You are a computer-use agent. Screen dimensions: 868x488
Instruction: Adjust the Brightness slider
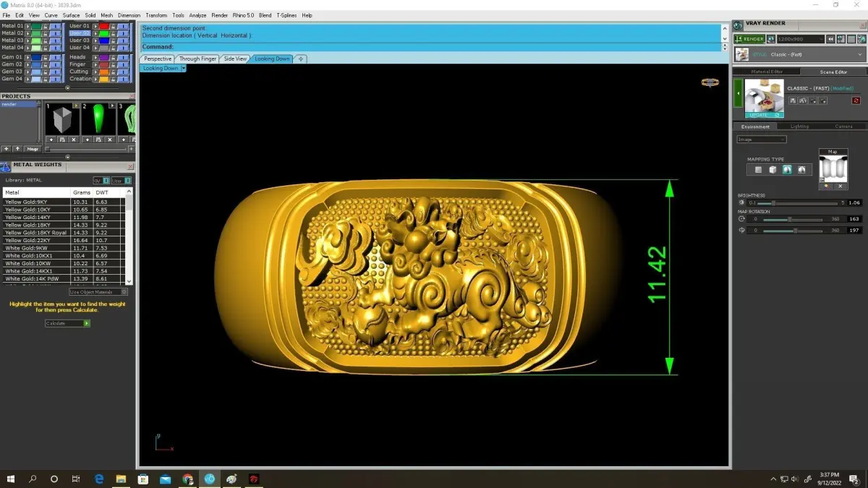tap(773, 203)
